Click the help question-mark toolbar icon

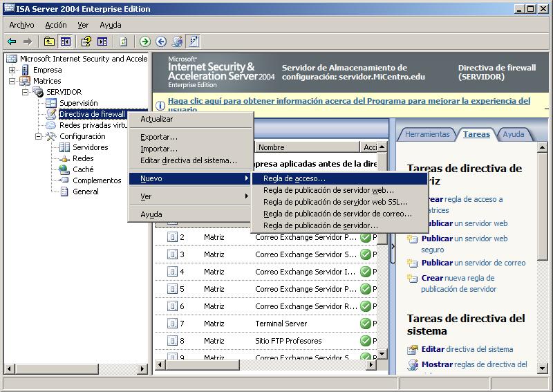[86, 41]
